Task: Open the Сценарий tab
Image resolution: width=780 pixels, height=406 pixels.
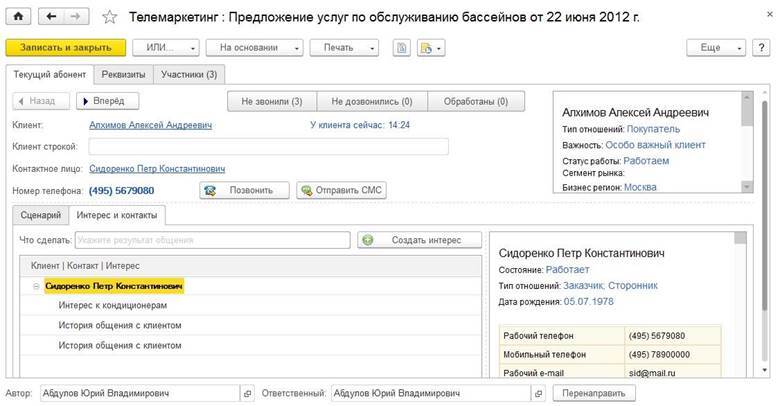Action: point(41,215)
